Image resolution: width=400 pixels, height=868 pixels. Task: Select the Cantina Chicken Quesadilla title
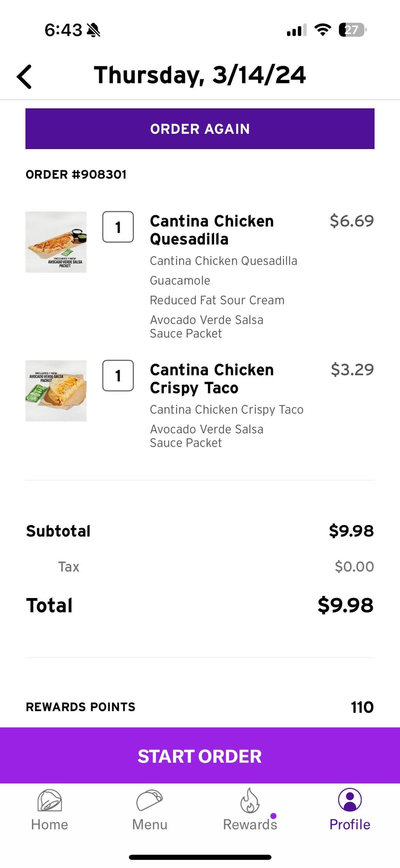point(212,230)
